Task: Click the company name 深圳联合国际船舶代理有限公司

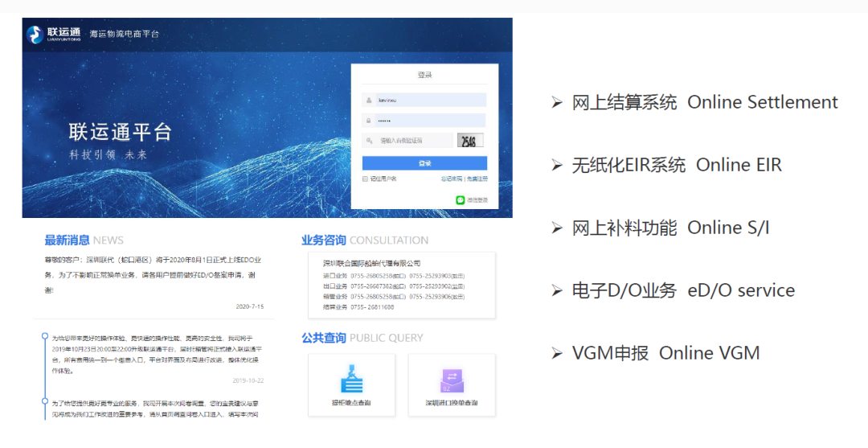Action: (x=372, y=263)
